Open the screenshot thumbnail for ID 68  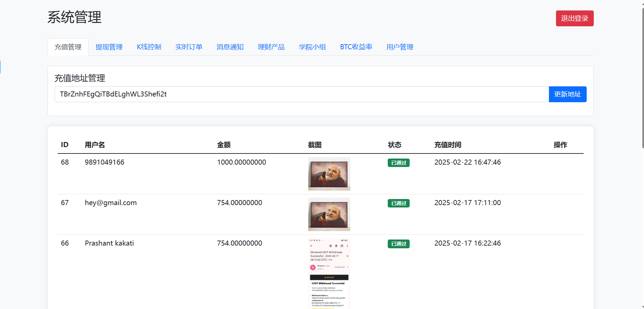[329, 174]
